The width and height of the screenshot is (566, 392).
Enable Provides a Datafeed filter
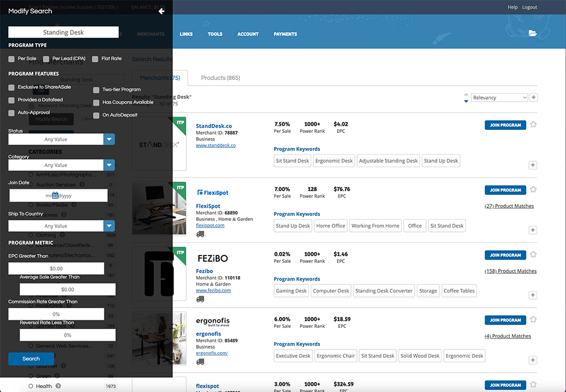[x=12, y=100]
